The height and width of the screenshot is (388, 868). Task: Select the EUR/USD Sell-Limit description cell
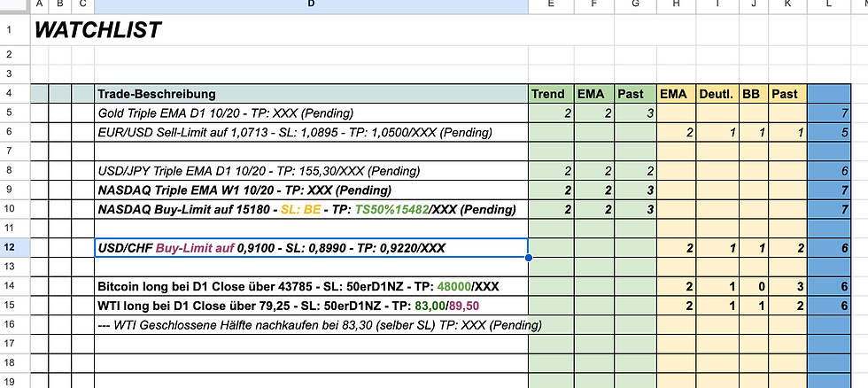pos(311,132)
